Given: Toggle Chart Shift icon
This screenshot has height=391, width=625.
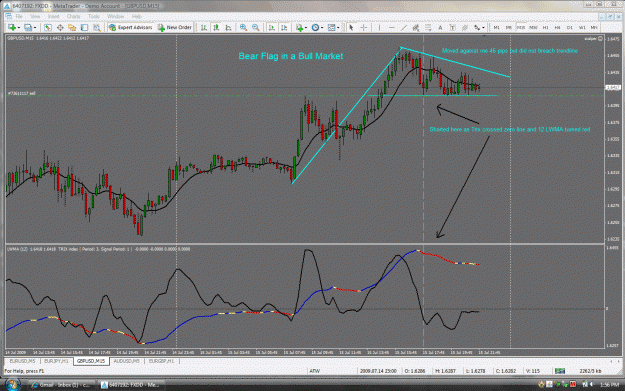Looking at the screenshot, I should (x=284, y=28).
